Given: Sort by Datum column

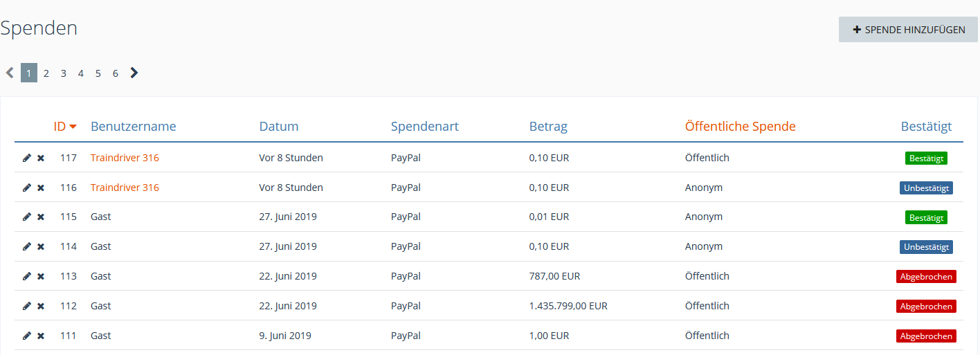Looking at the screenshot, I should click(x=279, y=127).
